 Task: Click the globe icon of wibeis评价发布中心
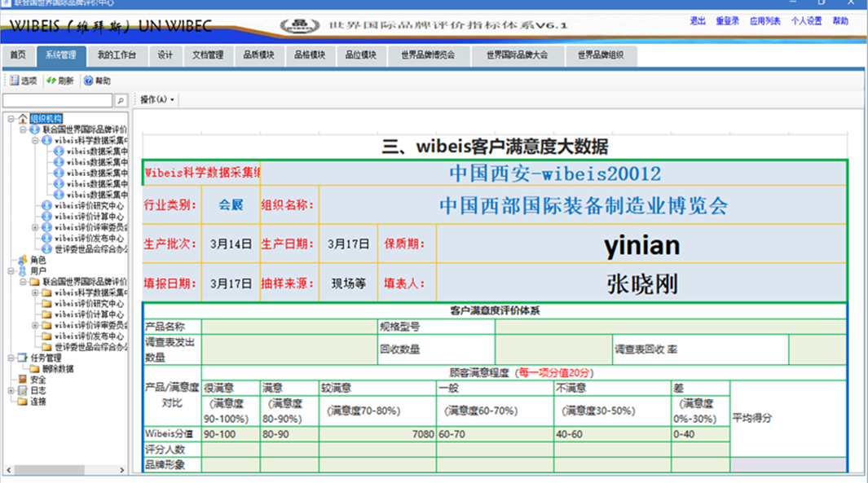tap(47, 239)
